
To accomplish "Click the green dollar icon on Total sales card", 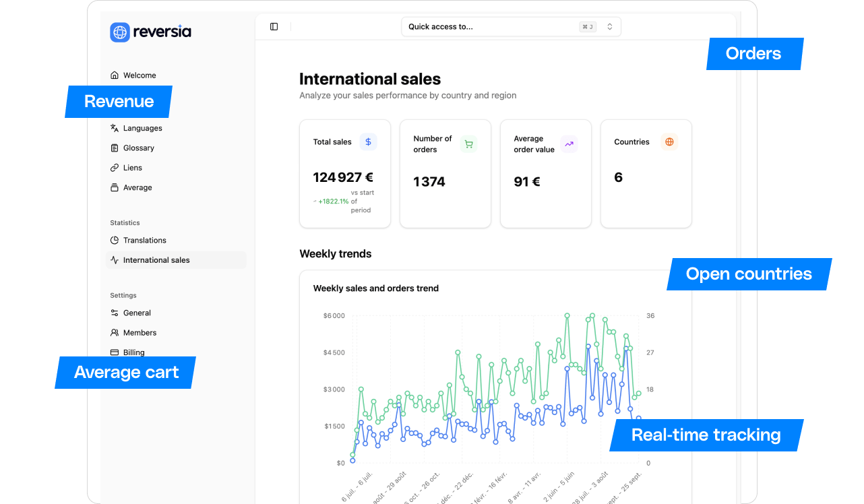I will [x=368, y=141].
